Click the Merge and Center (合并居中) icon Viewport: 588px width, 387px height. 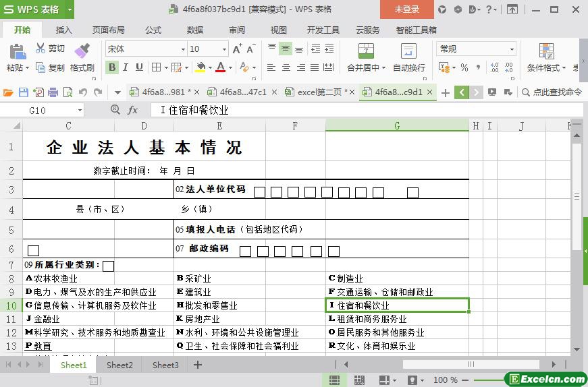coord(365,51)
